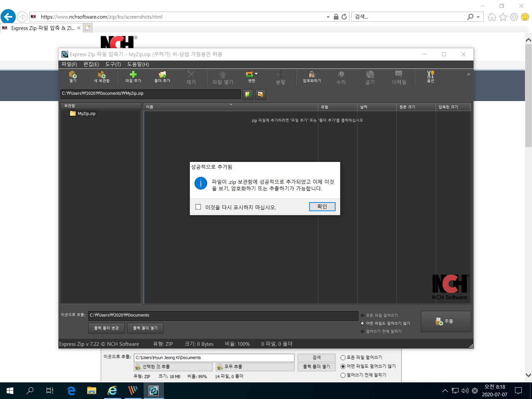This screenshot has height=399, width=532.
Task: Click the 출력 폴더 변경 button
Action: click(106, 328)
